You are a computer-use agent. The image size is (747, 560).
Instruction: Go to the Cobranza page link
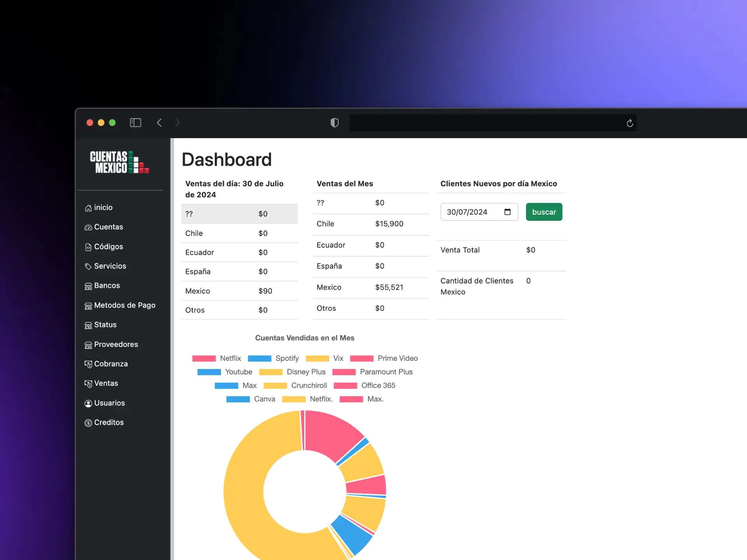[106, 364]
